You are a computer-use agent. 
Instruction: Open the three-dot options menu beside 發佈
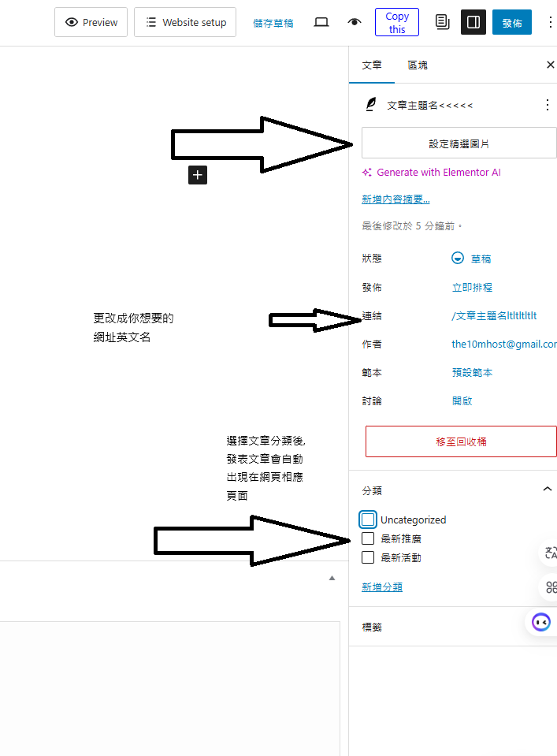549,22
